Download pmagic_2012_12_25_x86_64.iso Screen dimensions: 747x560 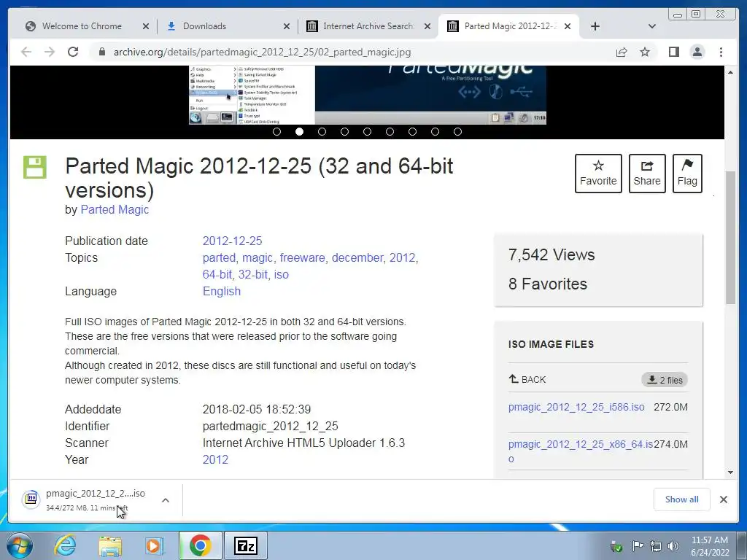point(580,451)
